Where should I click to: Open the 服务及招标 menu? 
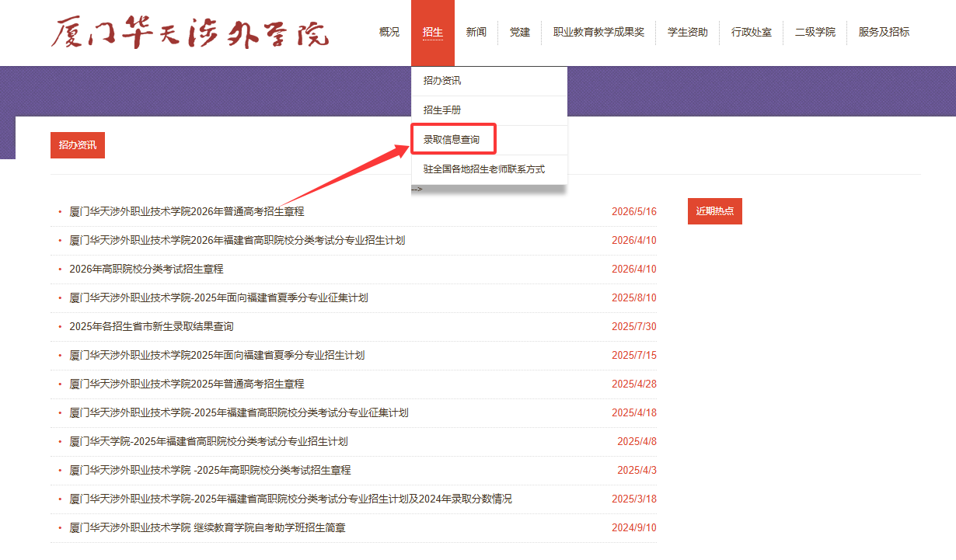click(884, 32)
